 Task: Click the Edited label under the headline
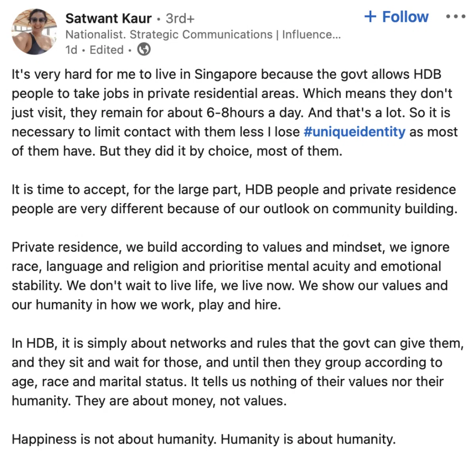(x=106, y=50)
